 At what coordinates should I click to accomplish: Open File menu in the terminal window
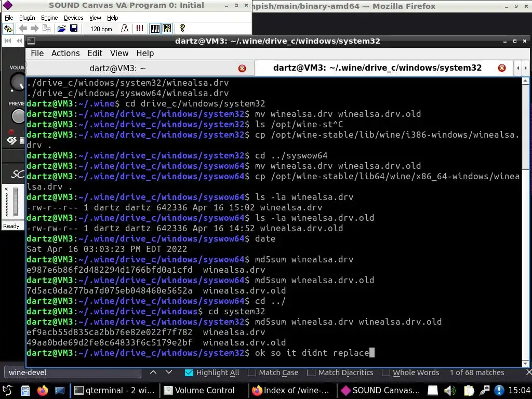(x=37, y=54)
